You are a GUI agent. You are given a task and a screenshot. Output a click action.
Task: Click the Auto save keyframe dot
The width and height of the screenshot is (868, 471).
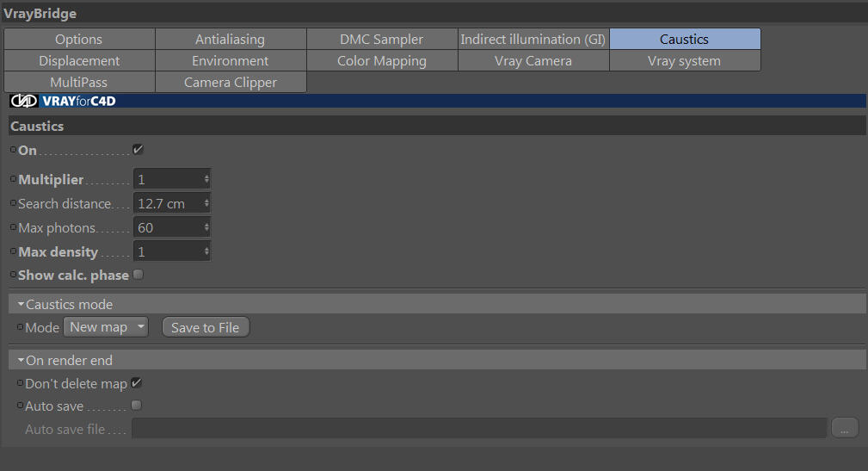(x=21, y=405)
